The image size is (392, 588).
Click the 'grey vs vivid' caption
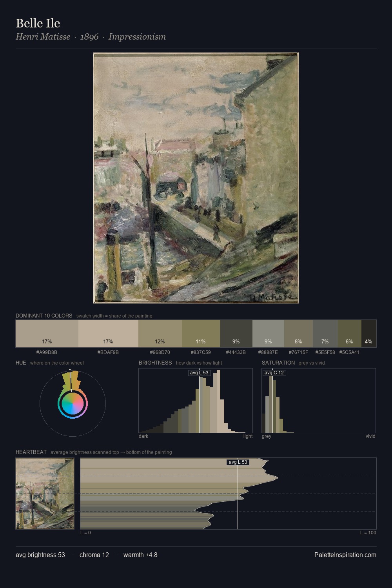[x=312, y=363]
